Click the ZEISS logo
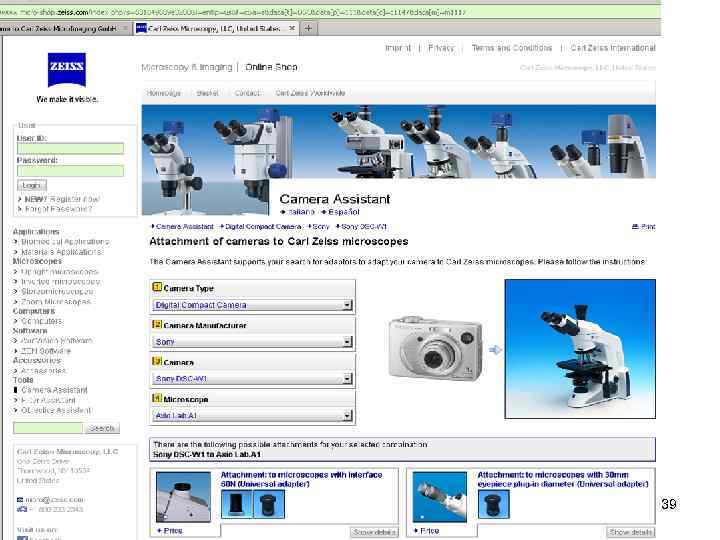 click(67, 69)
